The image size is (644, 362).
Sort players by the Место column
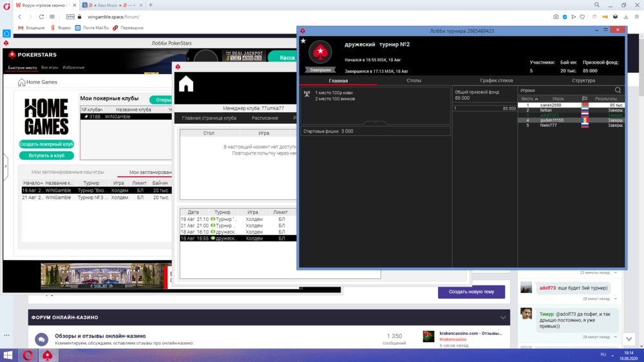tap(528, 99)
